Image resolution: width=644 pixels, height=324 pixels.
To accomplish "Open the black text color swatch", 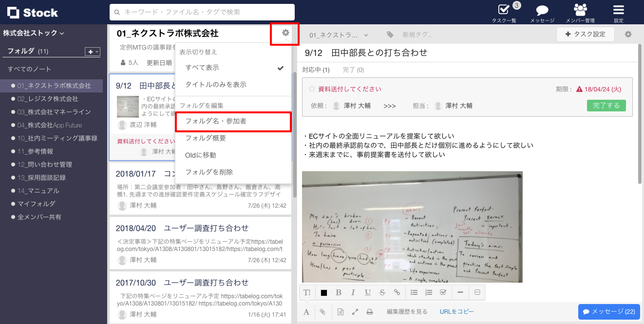I will click(324, 292).
